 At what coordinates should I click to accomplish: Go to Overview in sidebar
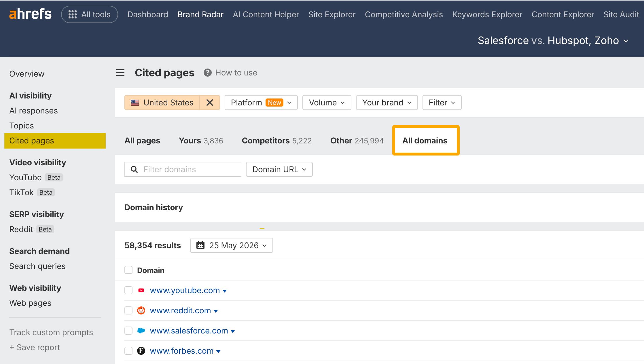point(27,74)
